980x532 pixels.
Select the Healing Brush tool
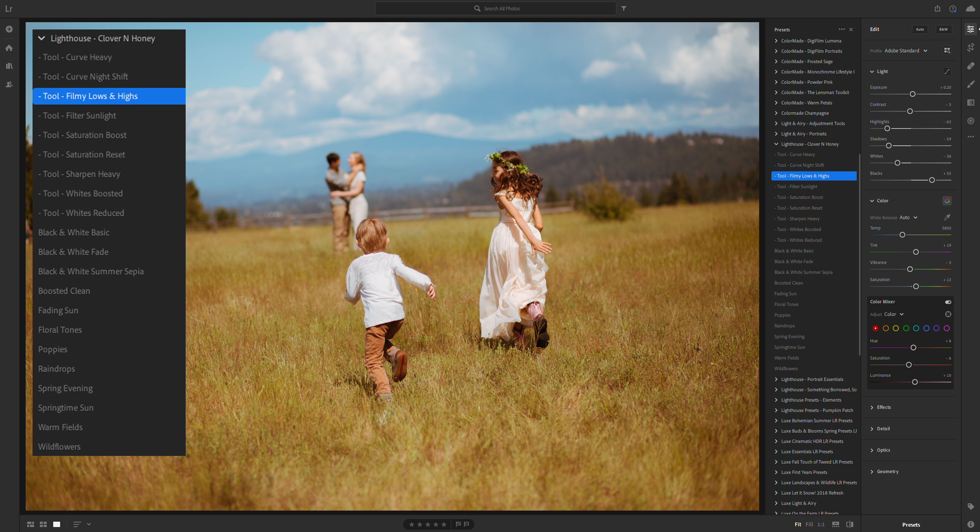point(970,66)
